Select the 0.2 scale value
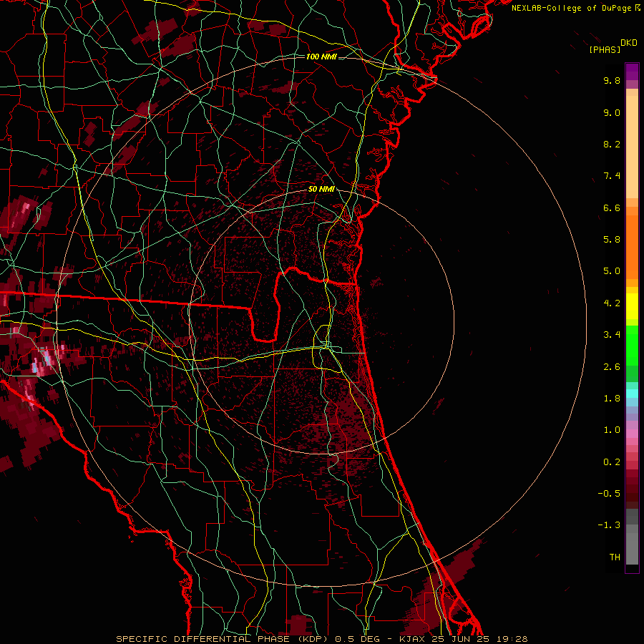The height and width of the screenshot is (644, 644). coord(612,462)
